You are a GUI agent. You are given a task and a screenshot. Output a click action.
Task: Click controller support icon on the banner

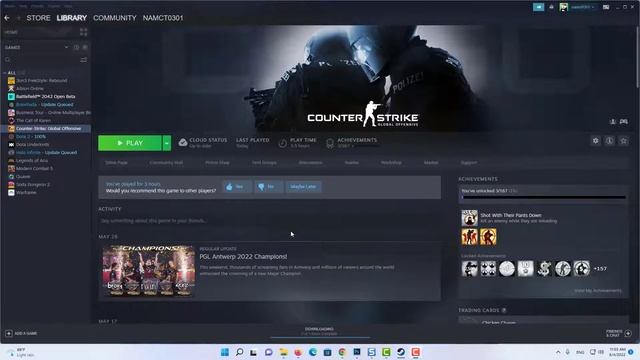[x=624, y=122]
